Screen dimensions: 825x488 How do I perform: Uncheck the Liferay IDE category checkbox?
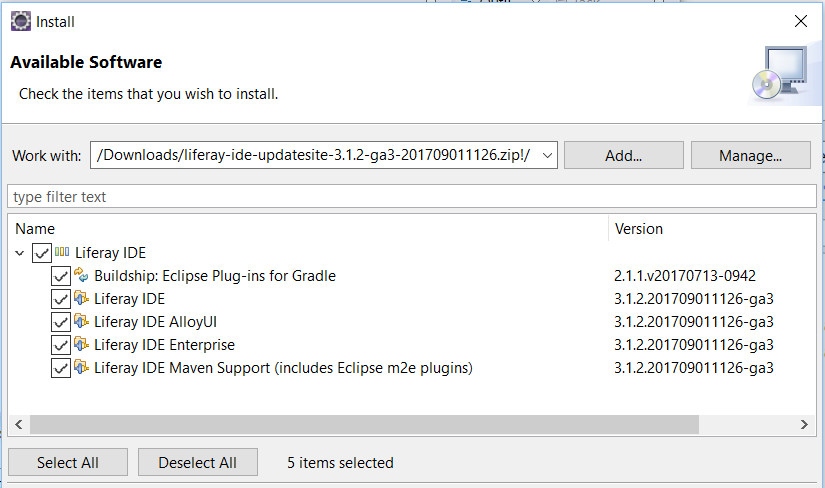42,253
